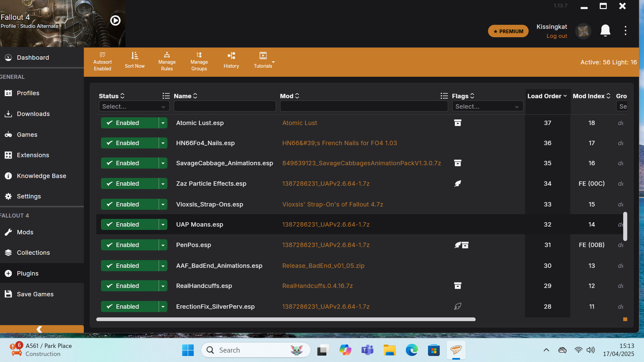Sort by Name column header
644x362 pixels.
185,96
